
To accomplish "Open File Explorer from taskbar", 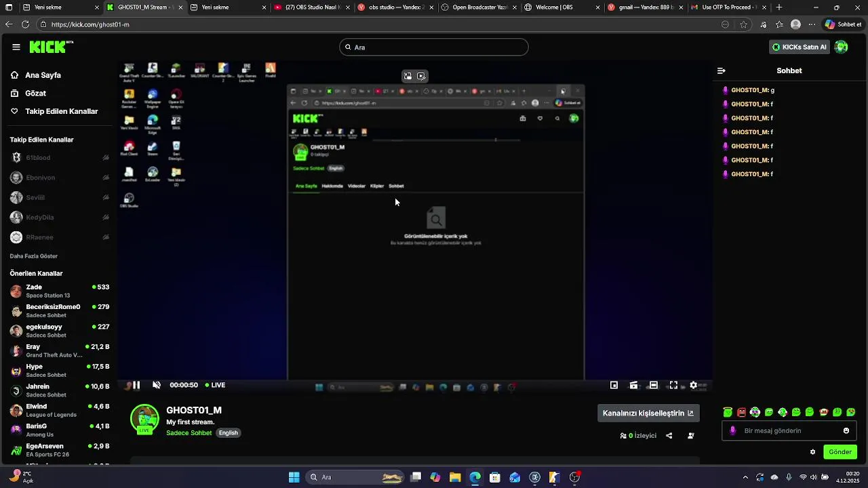I will pos(455,477).
